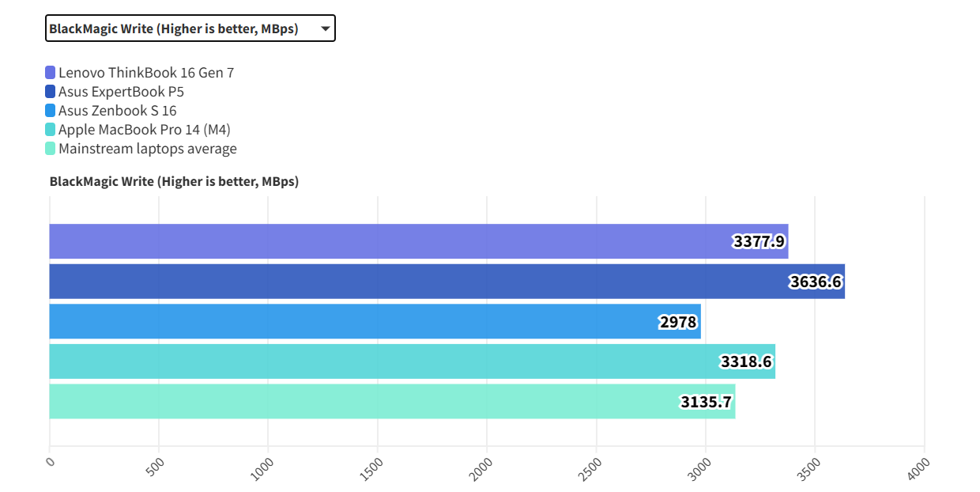Viewport: 980px width, 492px height.
Task: Toggle the Asus Zenbook S 16 legend label
Action: [x=118, y=111]
